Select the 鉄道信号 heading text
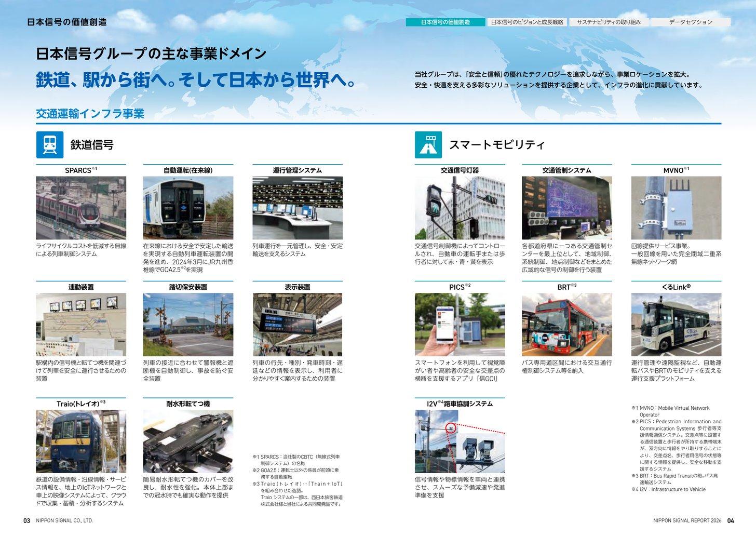 pos(92,145)
